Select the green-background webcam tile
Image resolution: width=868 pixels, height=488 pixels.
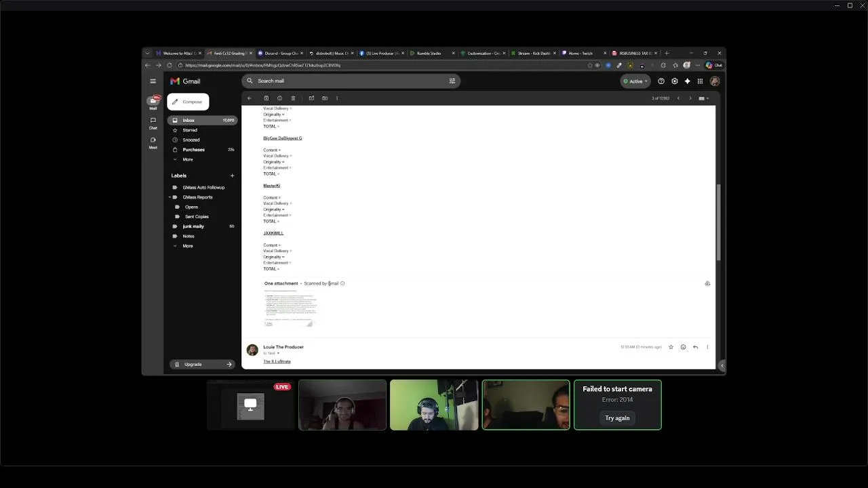(434, 405)
